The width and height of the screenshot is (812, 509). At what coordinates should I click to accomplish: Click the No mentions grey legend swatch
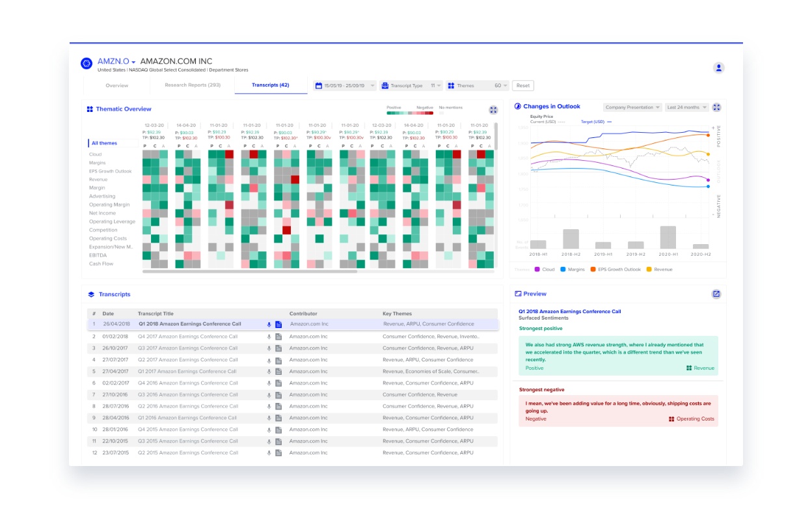point(442,113)
